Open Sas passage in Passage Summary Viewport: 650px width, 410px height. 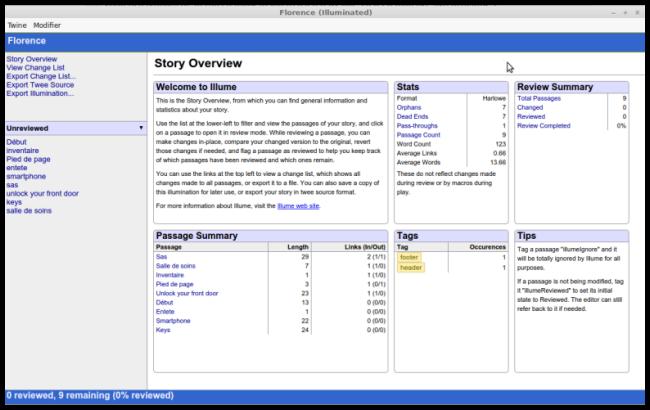point(161,257)
